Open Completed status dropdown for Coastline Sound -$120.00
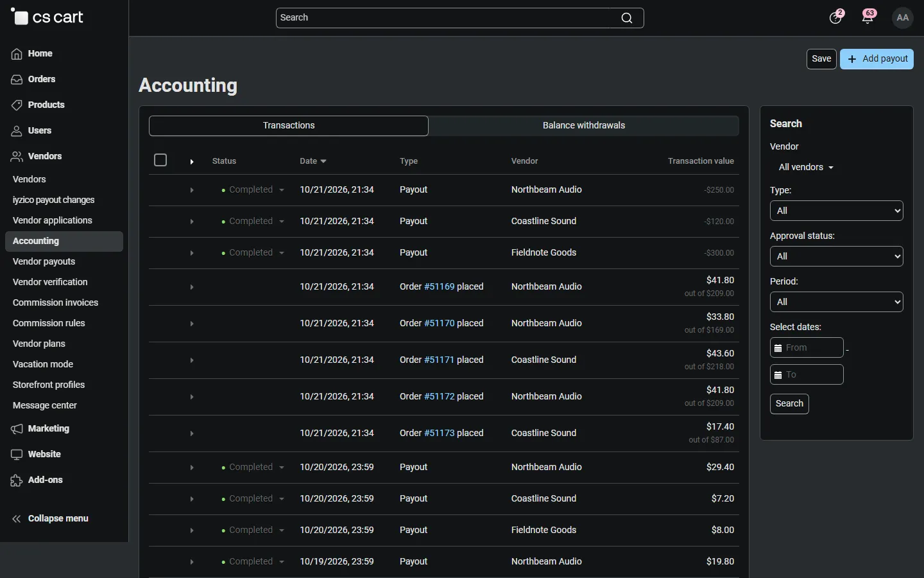 pos(253,222)
